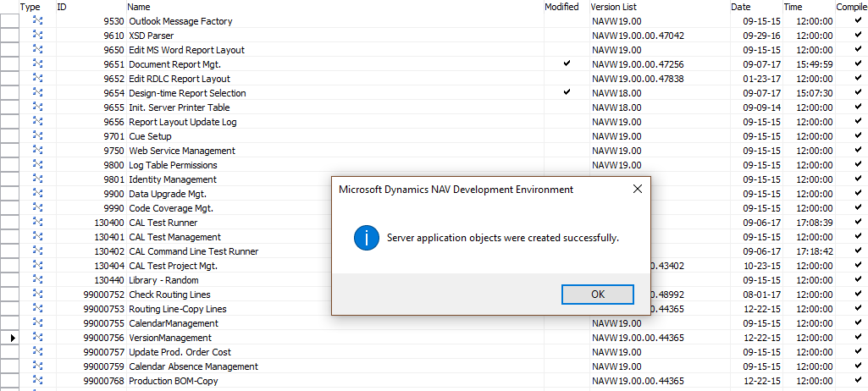Screen dimensions: 868x391
Task: Click codeunit icon for Check Routing Lines
Action: click(37, 295)
